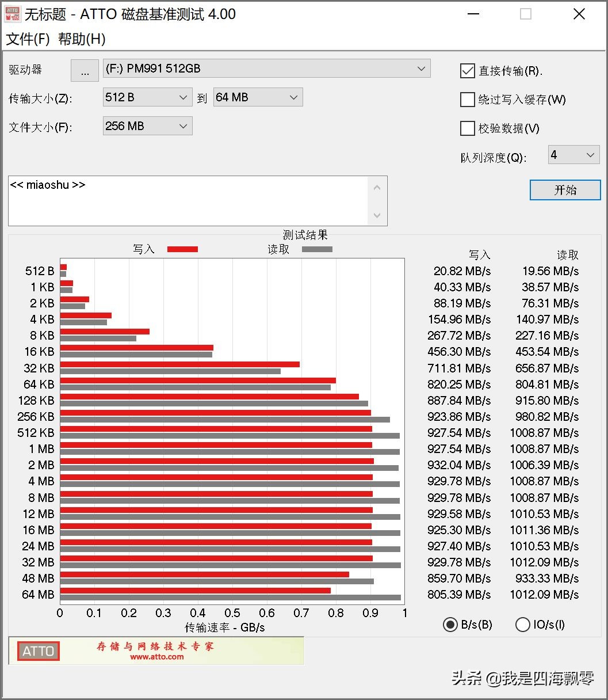Click write value 20.82 MB/s
The width and height of the screenshot is (608, 700).
(462, 271)
